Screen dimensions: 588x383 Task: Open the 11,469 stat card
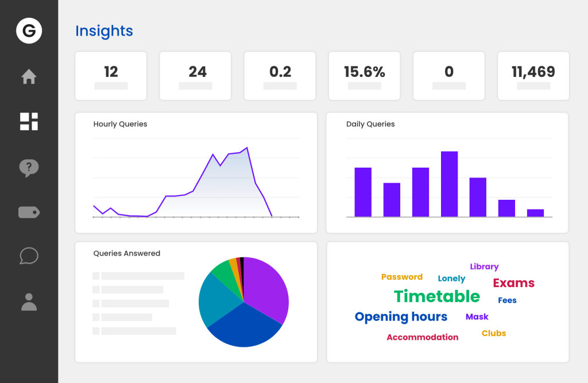pos(533,75)
